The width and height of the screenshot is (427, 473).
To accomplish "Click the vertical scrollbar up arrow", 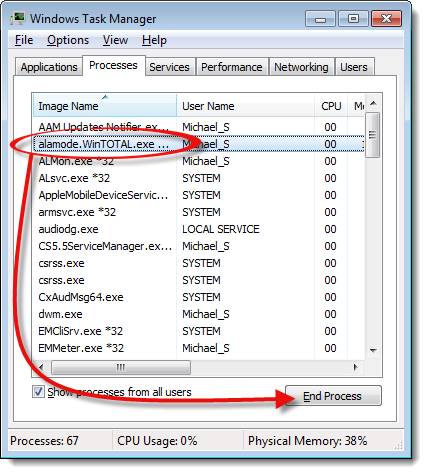I will point(374,103).
